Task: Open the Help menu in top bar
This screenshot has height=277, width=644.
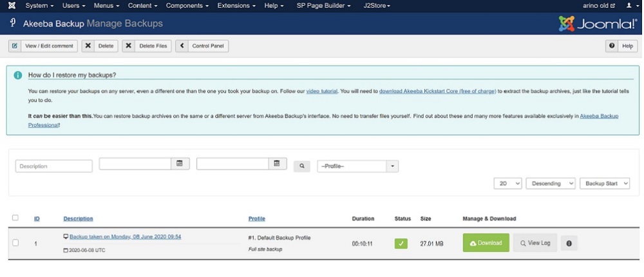Action: (274, 6)
